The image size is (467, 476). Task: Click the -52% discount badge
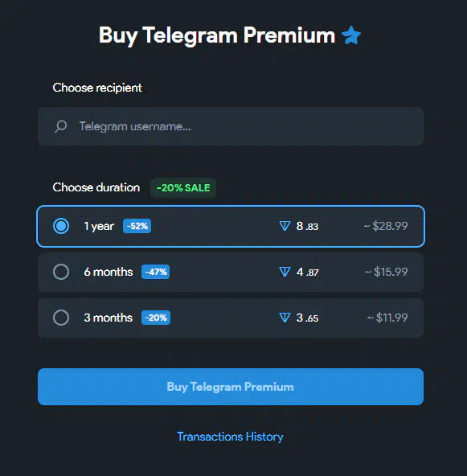[x=137, y=226]
